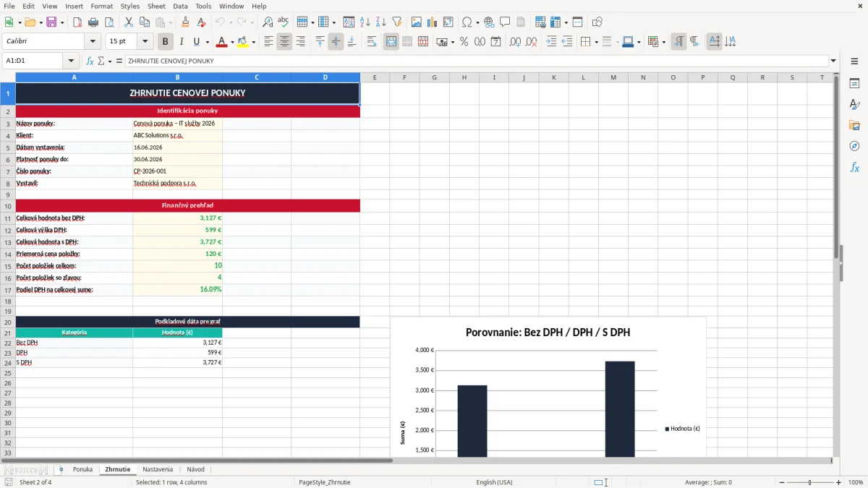Click Clear Direct Formatting icon
868x488 pixels.
tap(201, 22)
